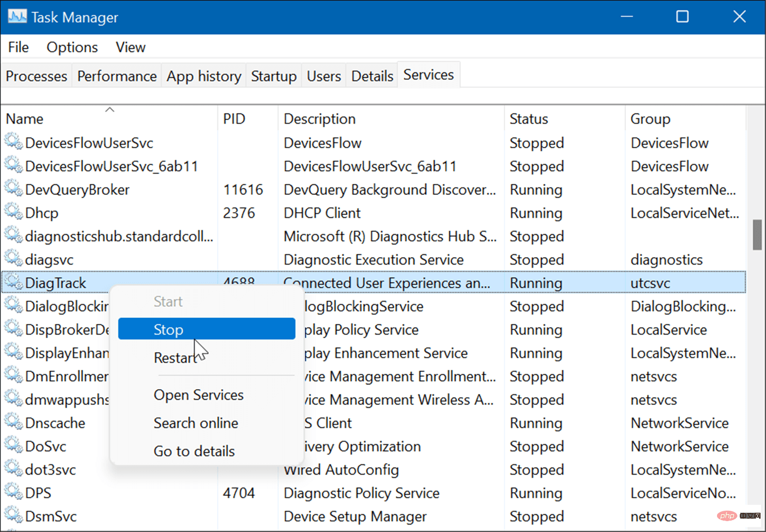766x532 pixels.
Task: Click the DHCP Client description
Action: coord(322,213)
